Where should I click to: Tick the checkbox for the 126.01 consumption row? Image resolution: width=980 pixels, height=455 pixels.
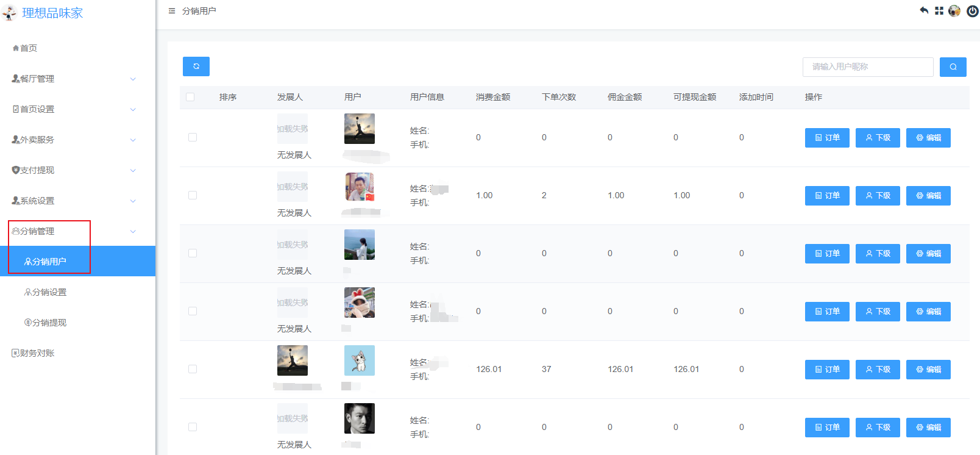[x=193, y=369]
